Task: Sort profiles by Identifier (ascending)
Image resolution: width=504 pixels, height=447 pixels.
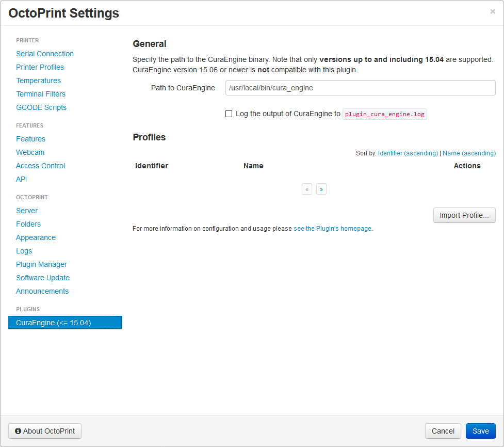Action: pos(408,153)
